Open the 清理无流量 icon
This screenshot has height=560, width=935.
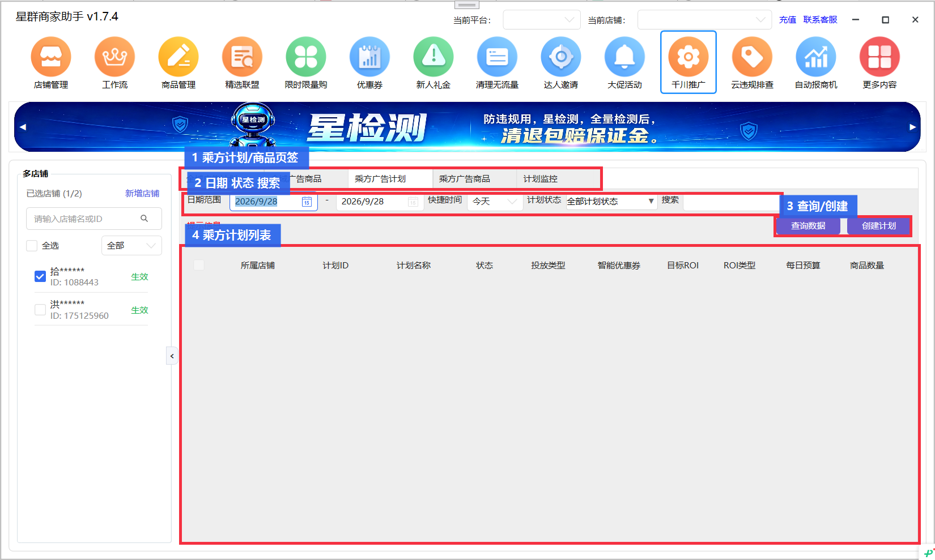pyautogui.click(x=497, y=57)
